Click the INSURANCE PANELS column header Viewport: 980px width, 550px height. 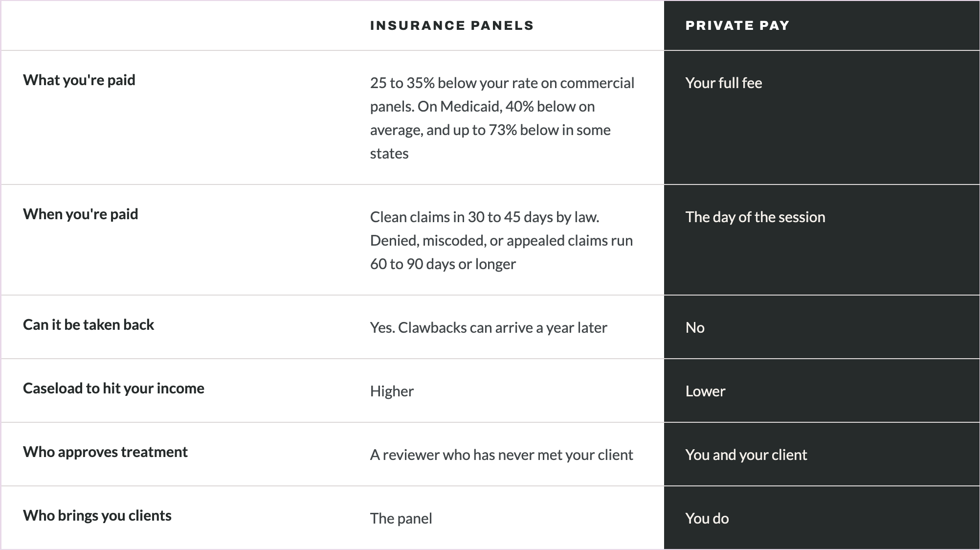pyautogui.click(x=452, y=25)
